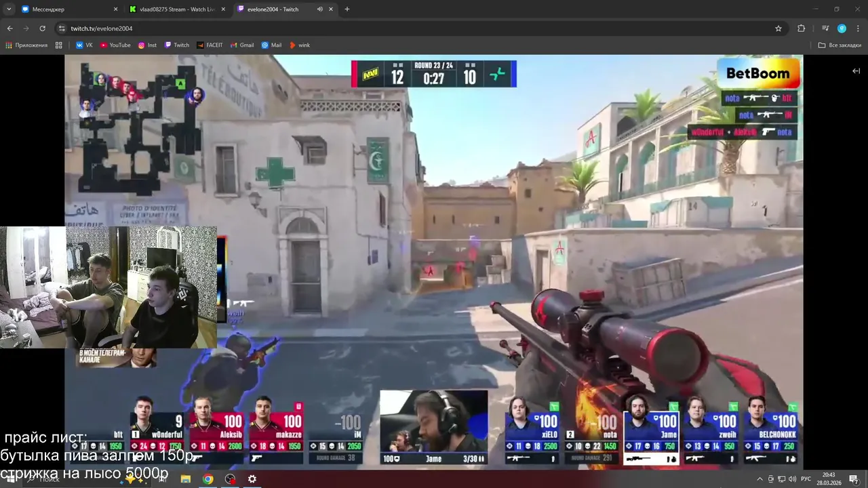Click the Jame observed player camera
868x488 pixels.
pos(433,426)
